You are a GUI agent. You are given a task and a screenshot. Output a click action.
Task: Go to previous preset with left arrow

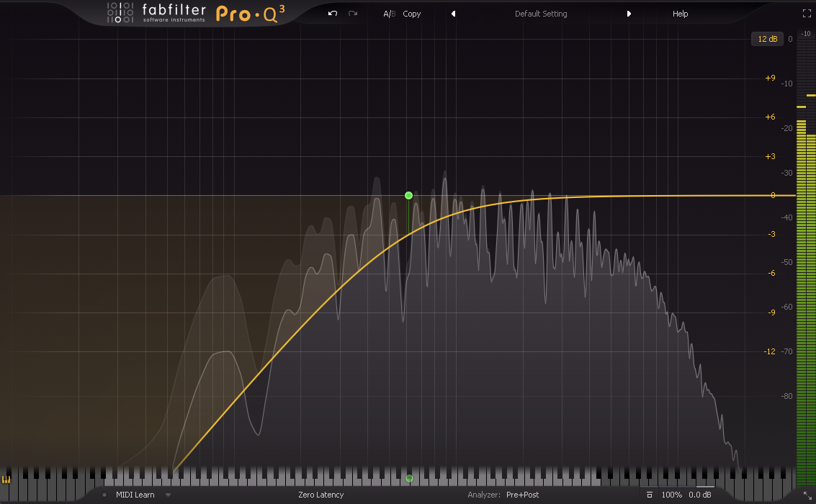[x=453, y=14]
